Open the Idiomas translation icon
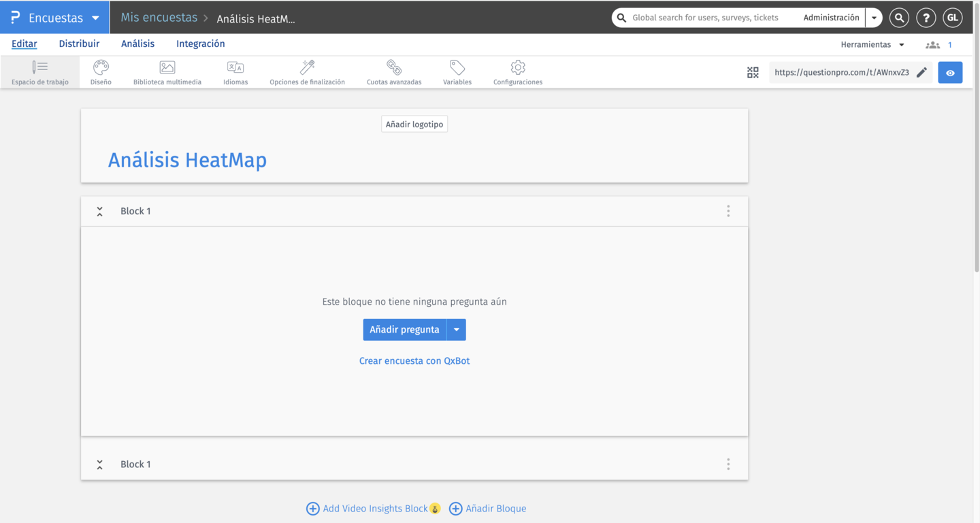 click(x=235, y=67)
